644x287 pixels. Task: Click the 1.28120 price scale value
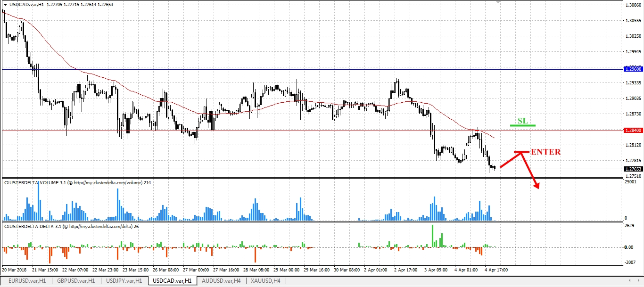[x=634, y=145]
